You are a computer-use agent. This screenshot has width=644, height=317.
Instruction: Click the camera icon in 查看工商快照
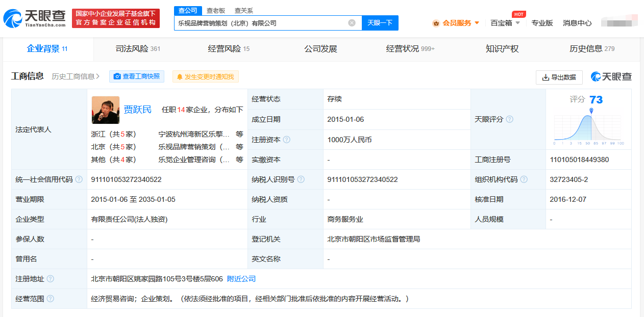117,76
